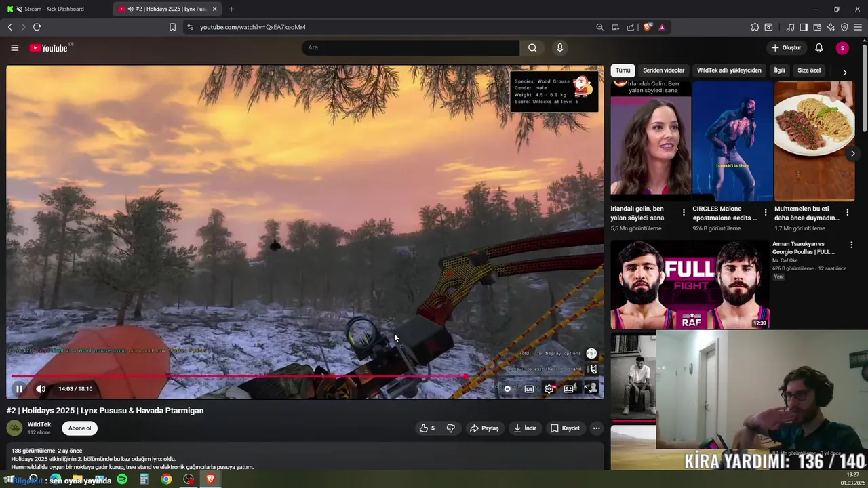
Task: Start voice search with the microphone
Action: click(559, 47)
